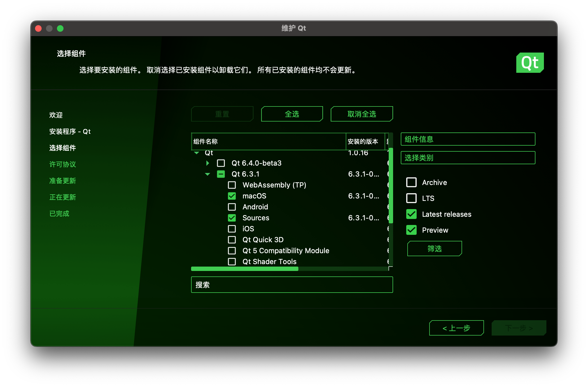Click the horizontal scrollbar of component list
The height and width of the screenshot is (387, 588).
click(245, 269)
